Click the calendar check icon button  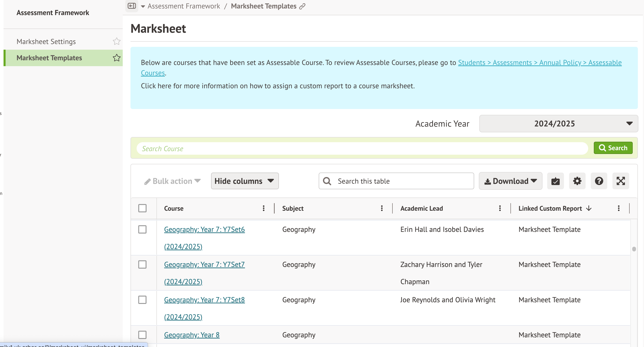pyautogui.click(x=555, y=181)
